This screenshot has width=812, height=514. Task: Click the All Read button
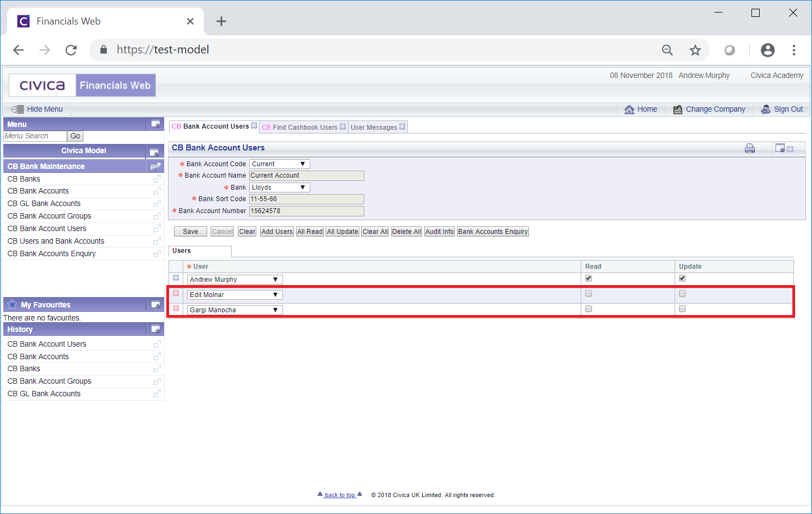310,232
